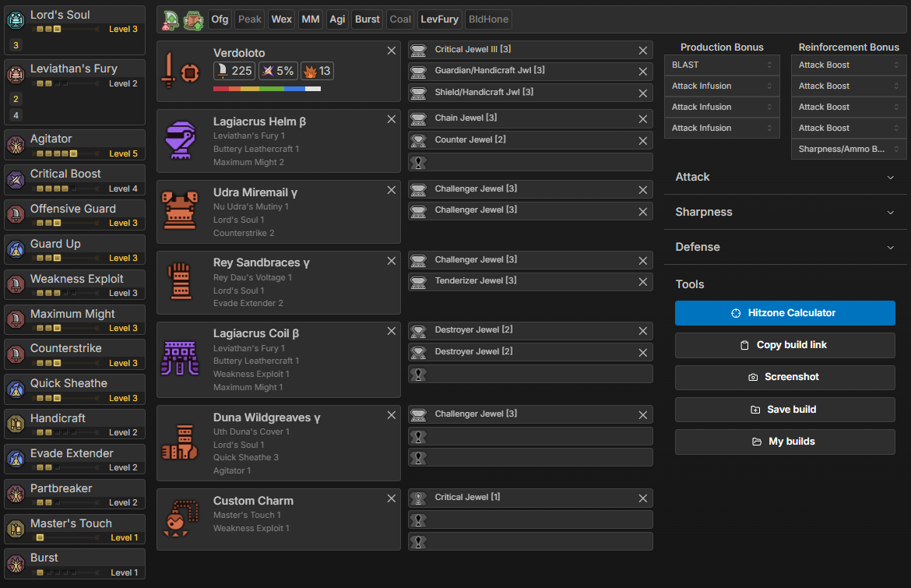Click the Burst skill icon in sidebar

point(16,564)
